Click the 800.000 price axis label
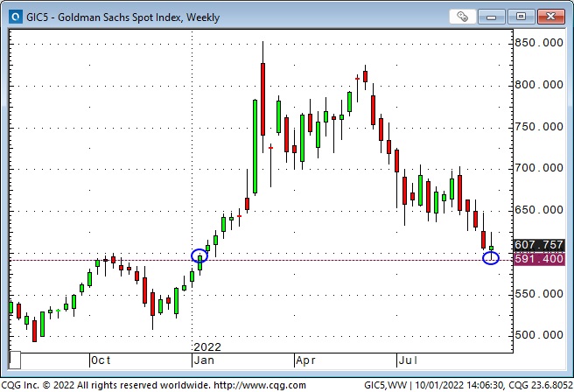Viewport: 574px width, 392px height. [539, 85]
